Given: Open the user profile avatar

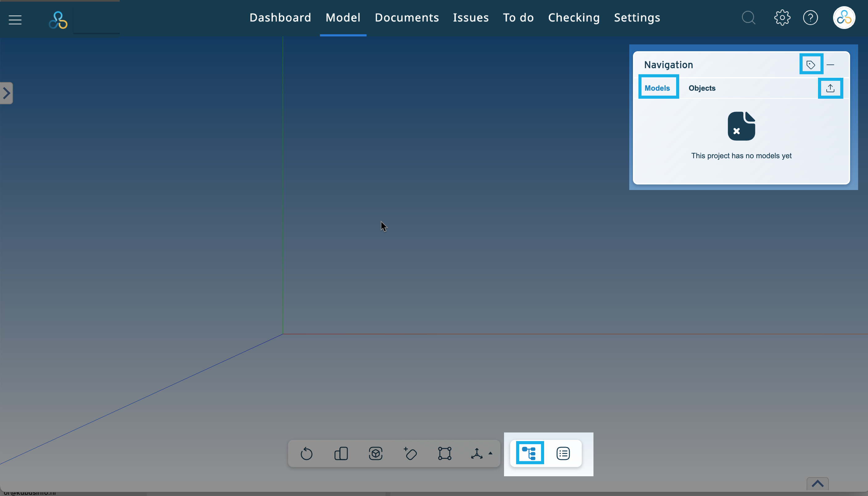Looking at the screenshot, I should [844, 18].
